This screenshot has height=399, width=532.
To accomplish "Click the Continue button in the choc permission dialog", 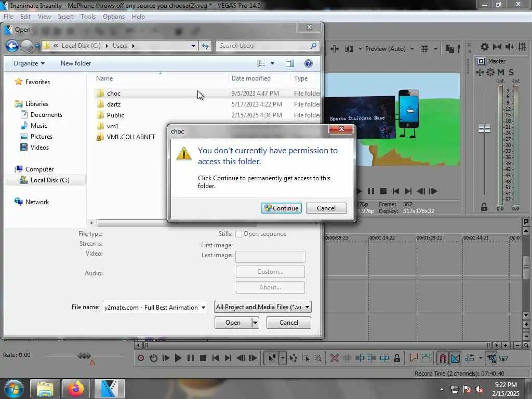I will pyautogui.click(x=281, y=208).
